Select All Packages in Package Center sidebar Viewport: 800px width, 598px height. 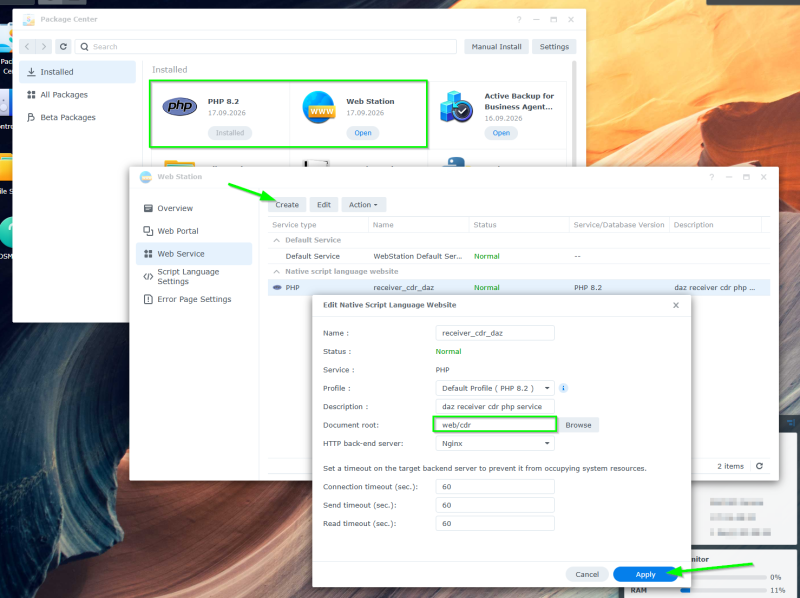(78, 94)
